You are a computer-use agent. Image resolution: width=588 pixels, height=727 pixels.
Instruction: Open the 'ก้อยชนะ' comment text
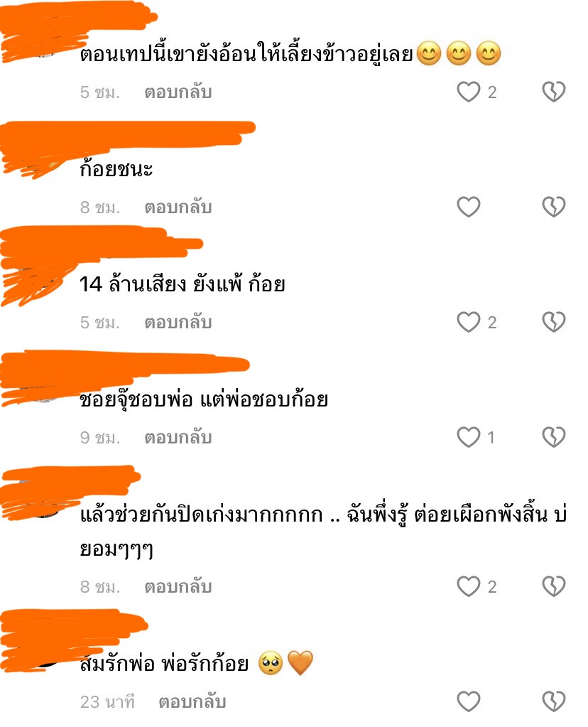click(x=116, y=168)
